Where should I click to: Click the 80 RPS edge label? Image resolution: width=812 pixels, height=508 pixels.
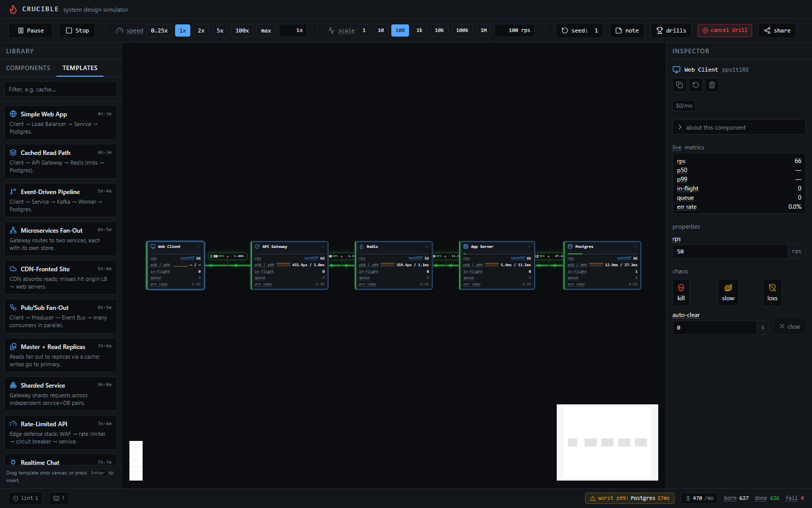[x=228, y=256]
